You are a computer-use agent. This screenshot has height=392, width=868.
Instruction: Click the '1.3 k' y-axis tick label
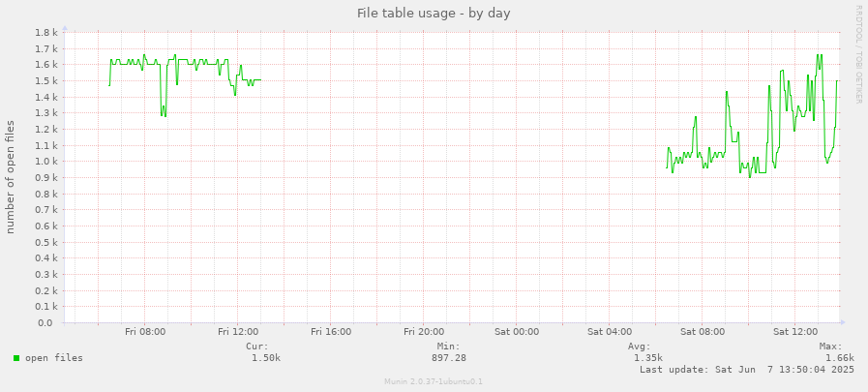point(47,113)
